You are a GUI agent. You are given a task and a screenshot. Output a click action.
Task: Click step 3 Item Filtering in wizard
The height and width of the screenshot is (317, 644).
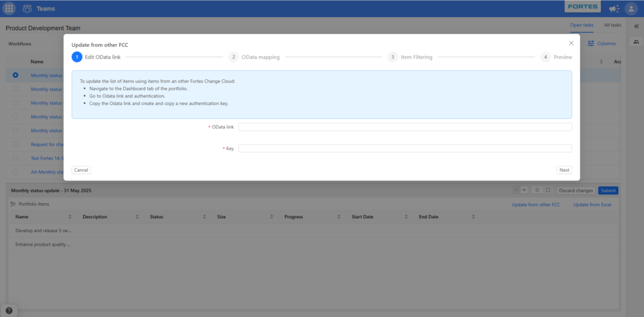pos(410,57)
